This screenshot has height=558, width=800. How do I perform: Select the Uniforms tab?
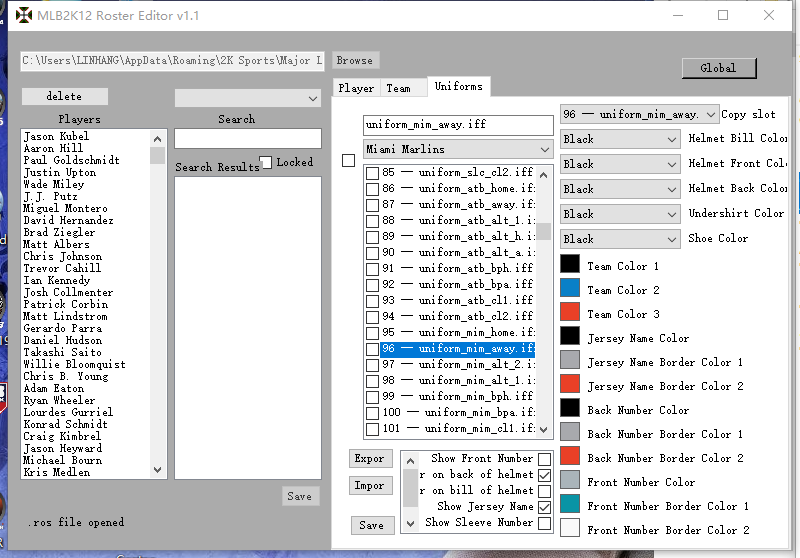[458, 86]
